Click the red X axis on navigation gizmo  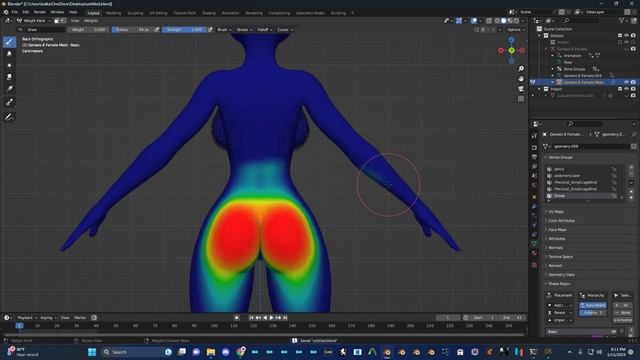click(501, 50)
